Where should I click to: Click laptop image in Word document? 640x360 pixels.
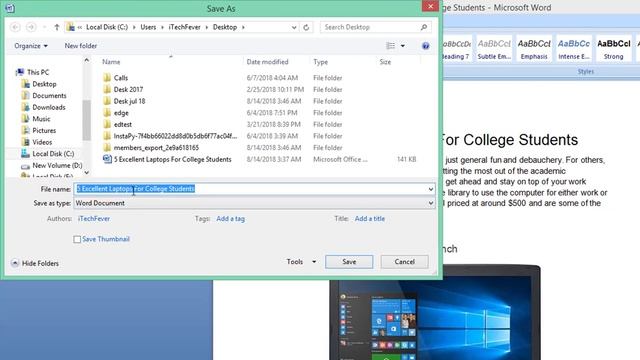[435, 313]
